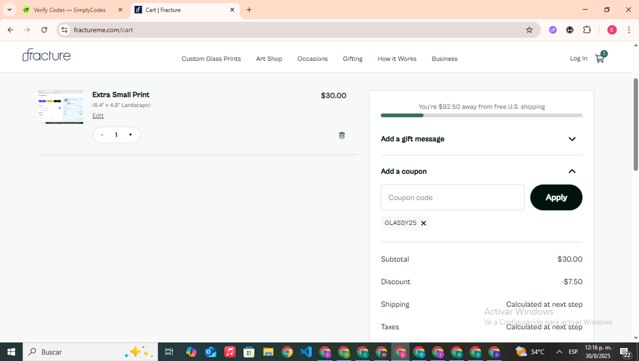
Task: Show hidden system tray icons
Action: tap(560, 352)
